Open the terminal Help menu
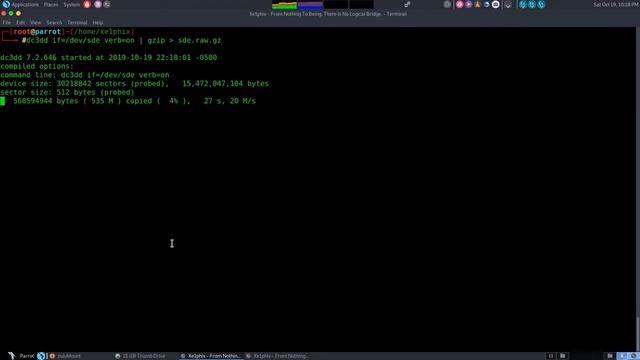This screenshot has height=360, width=640. (98, 23)
